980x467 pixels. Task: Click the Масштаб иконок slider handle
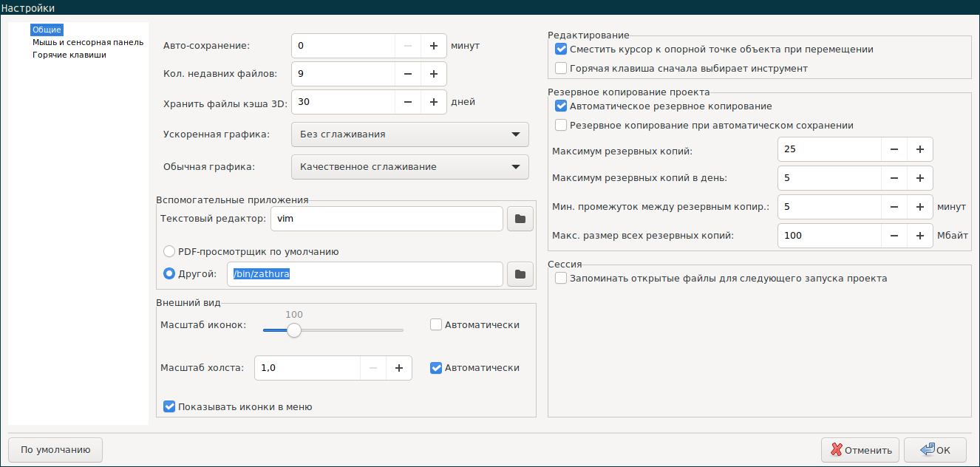294,330
